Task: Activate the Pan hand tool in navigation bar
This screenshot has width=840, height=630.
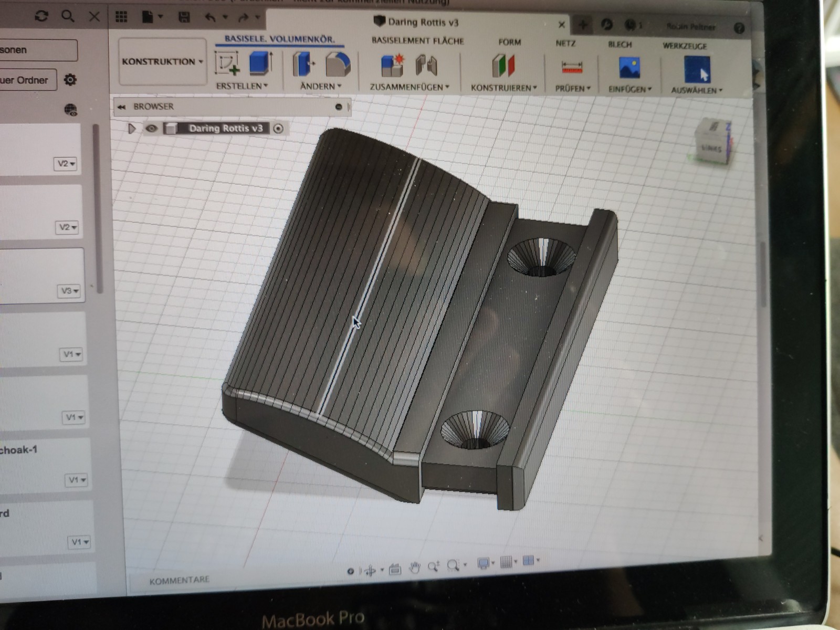Action: (x=415, y=568)
